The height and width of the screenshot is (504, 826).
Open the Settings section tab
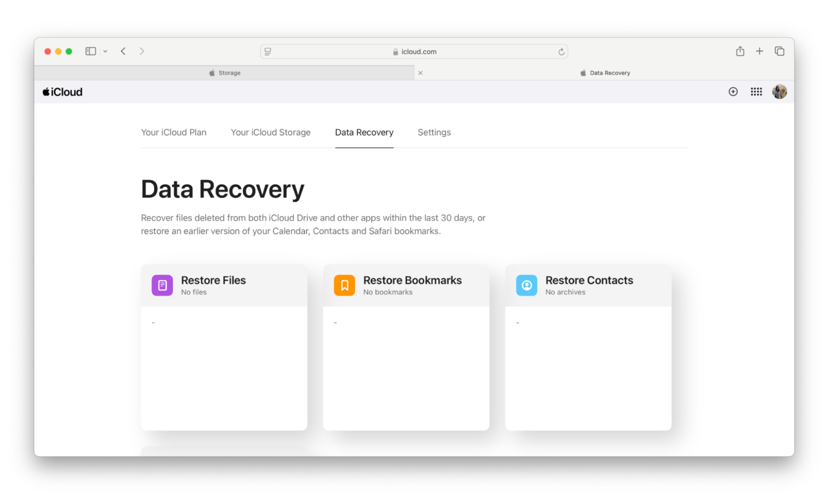click(434, 132)
